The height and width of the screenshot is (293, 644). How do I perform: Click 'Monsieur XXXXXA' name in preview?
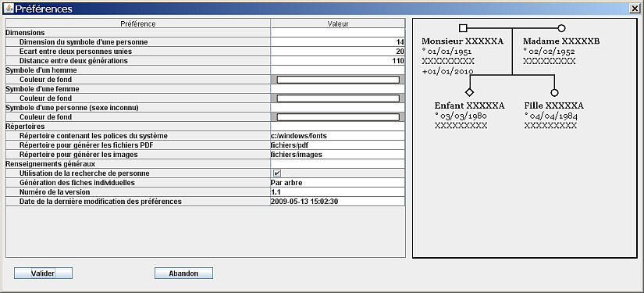(462, 41)
